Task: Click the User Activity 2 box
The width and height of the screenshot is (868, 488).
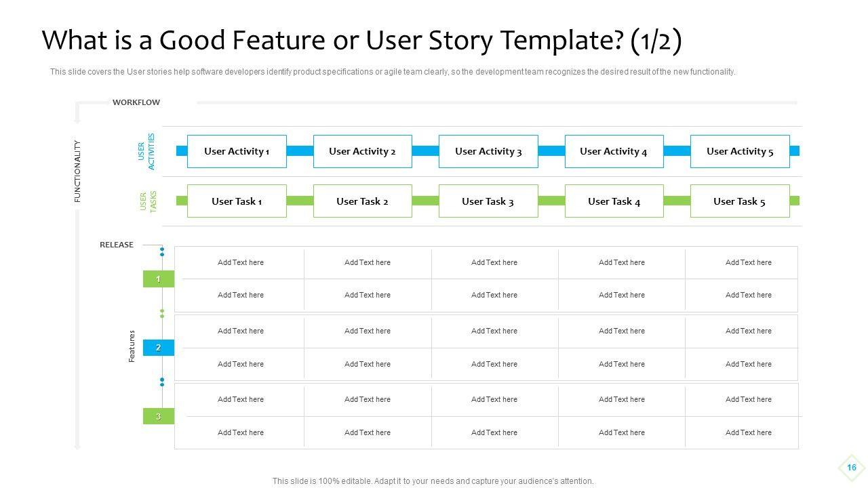Action: tap(362, 151)
